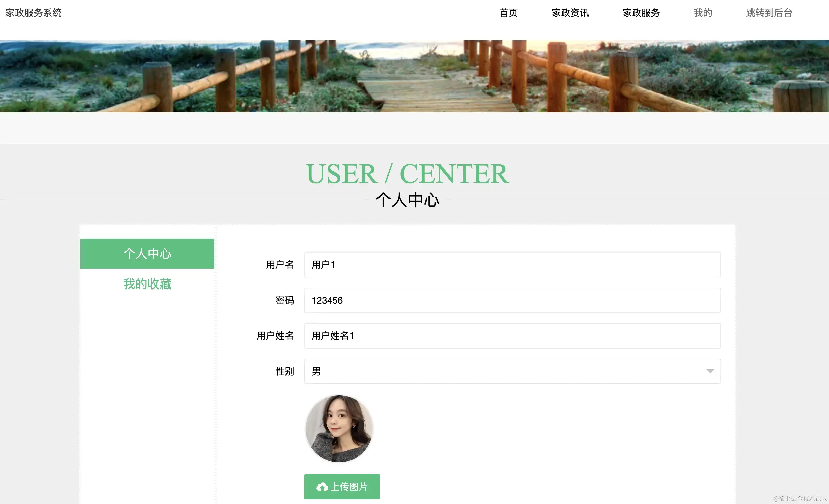Select the password field showing 123456
The height and width of the screenshot is (504, 829).
[x=512, y=301]
